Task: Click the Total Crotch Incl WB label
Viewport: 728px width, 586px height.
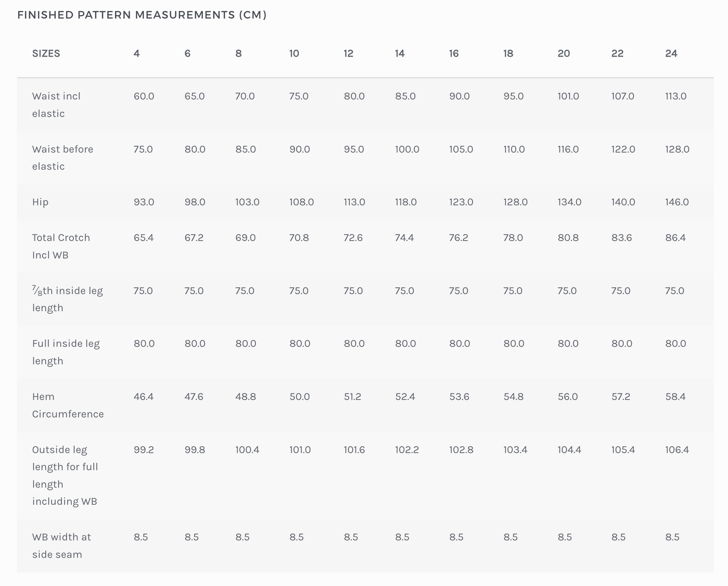Action: point(61,246)
